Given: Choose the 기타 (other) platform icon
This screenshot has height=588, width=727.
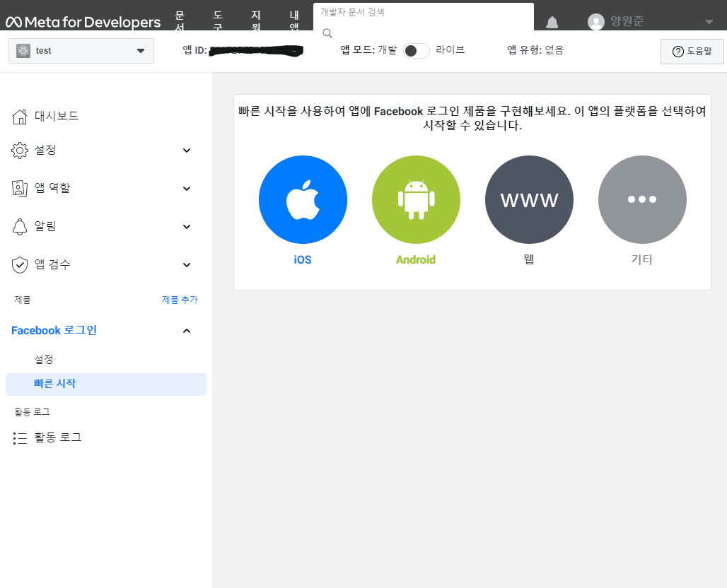Looking at the screenshot, I should (x=642, y=200).
